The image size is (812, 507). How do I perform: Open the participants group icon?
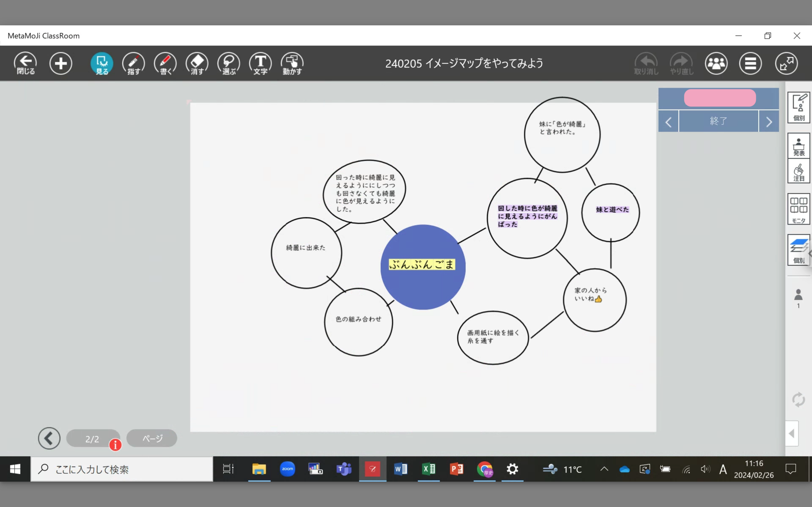tap(716, 63)
